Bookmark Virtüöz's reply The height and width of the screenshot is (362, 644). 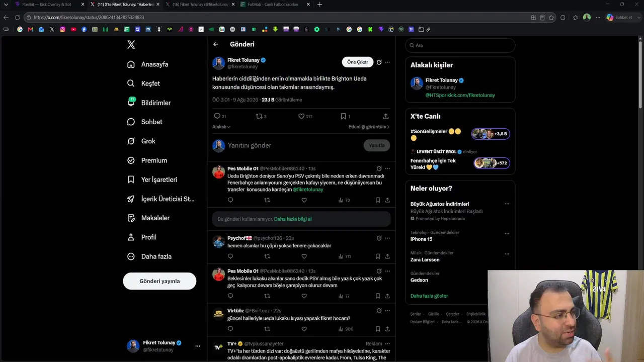378,329
